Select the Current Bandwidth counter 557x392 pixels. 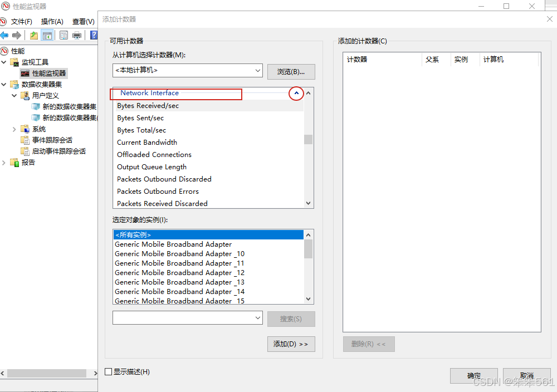point(208,143)
